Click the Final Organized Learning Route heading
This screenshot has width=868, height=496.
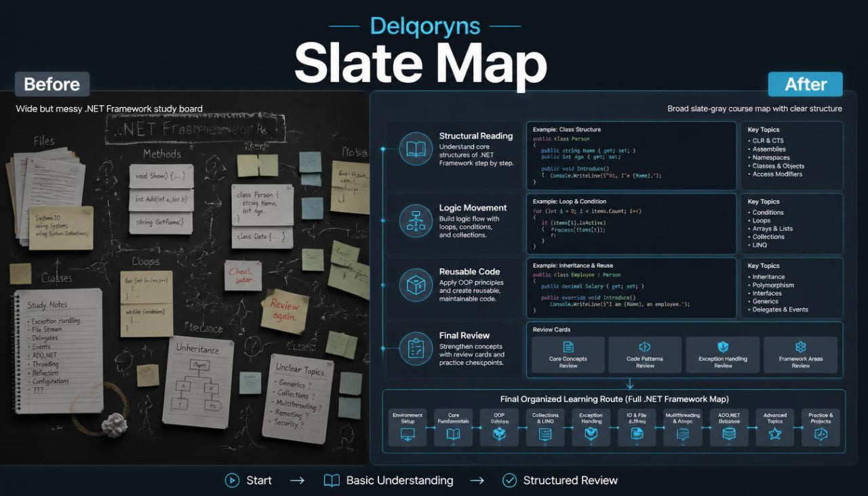[x=614, y=399]
